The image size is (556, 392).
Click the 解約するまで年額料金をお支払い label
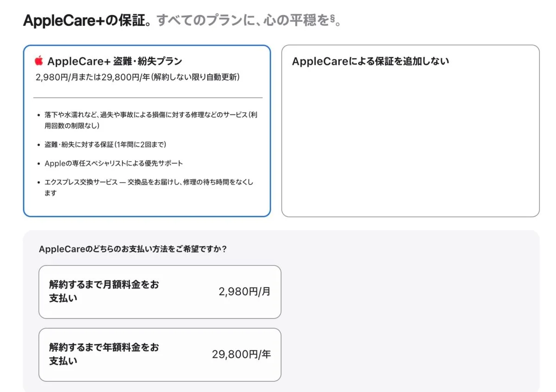pyautogui.click(x=104, y=354)
